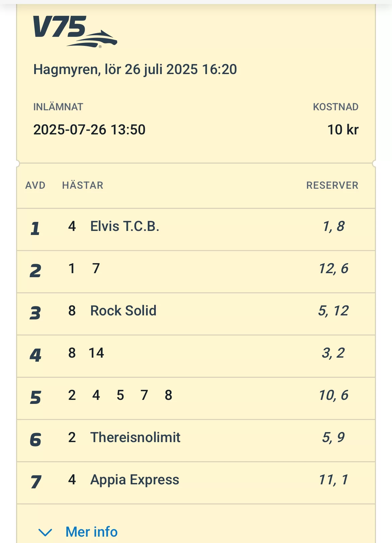Click the HÄSTAR column header
Screen dimensions: 392x543
coord(83,185)
